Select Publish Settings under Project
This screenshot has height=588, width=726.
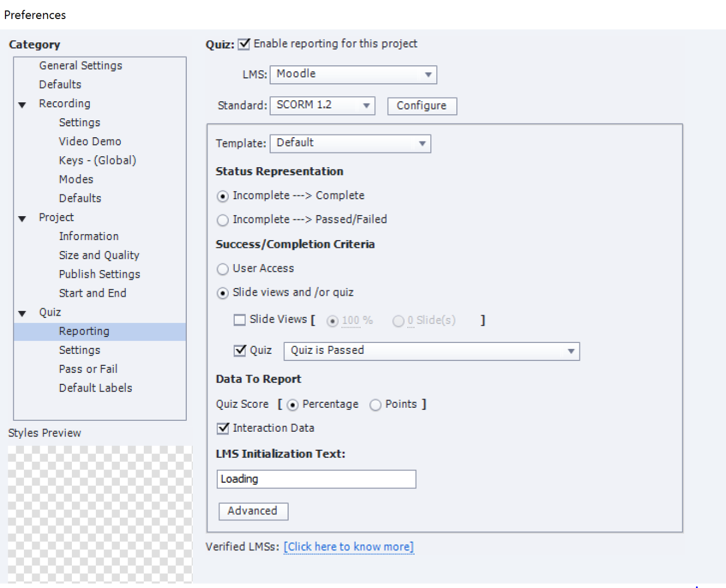coord(100,274)
